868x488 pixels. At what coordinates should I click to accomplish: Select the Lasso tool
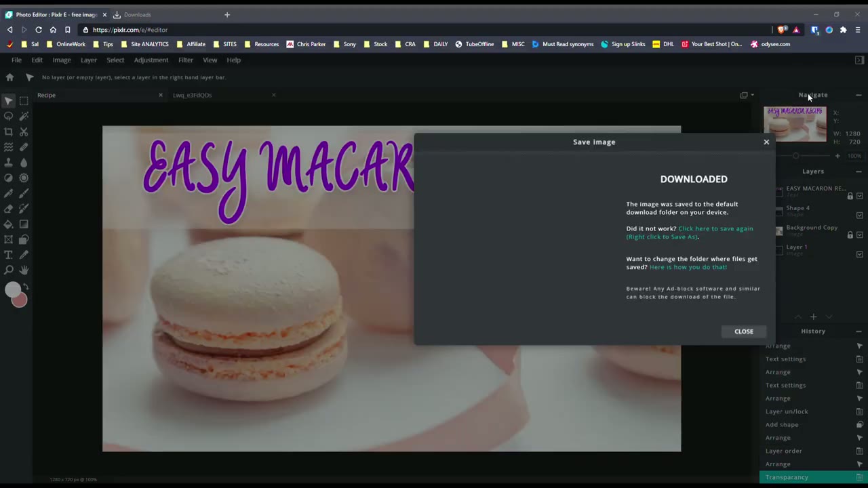pos(9,116)
